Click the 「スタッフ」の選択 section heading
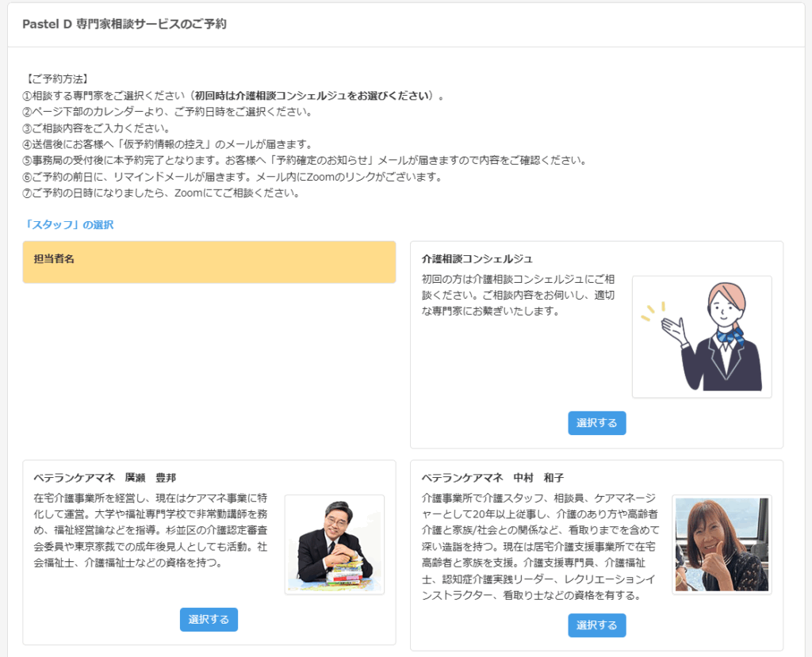The width and height of the screenshot is (812, 657). click(68, 224)
